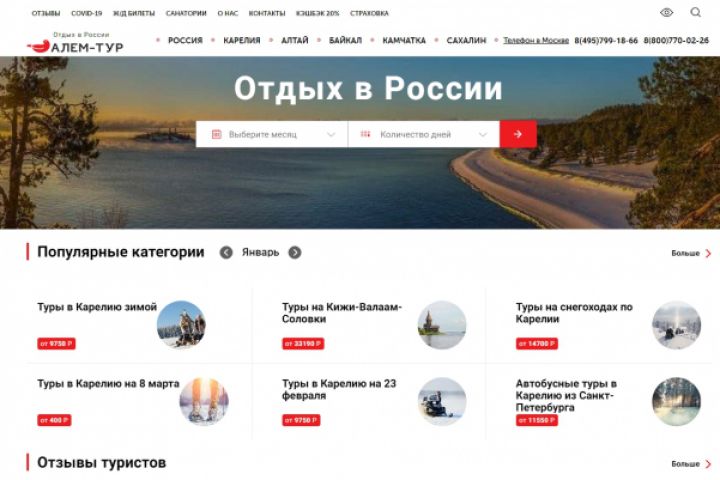Click the Кэшбэк 20% top link
Image resolution: width=720 pixels, height=480 pixels.
(317, 13)
